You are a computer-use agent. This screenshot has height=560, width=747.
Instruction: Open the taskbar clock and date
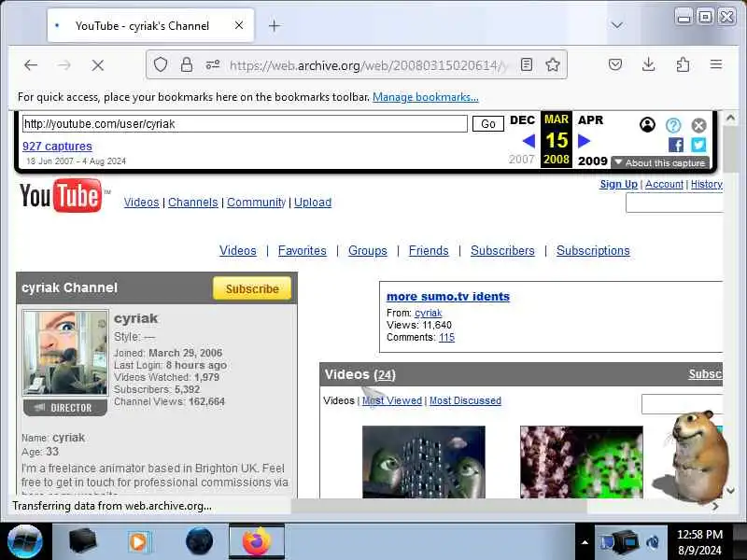tap(699, 542)
